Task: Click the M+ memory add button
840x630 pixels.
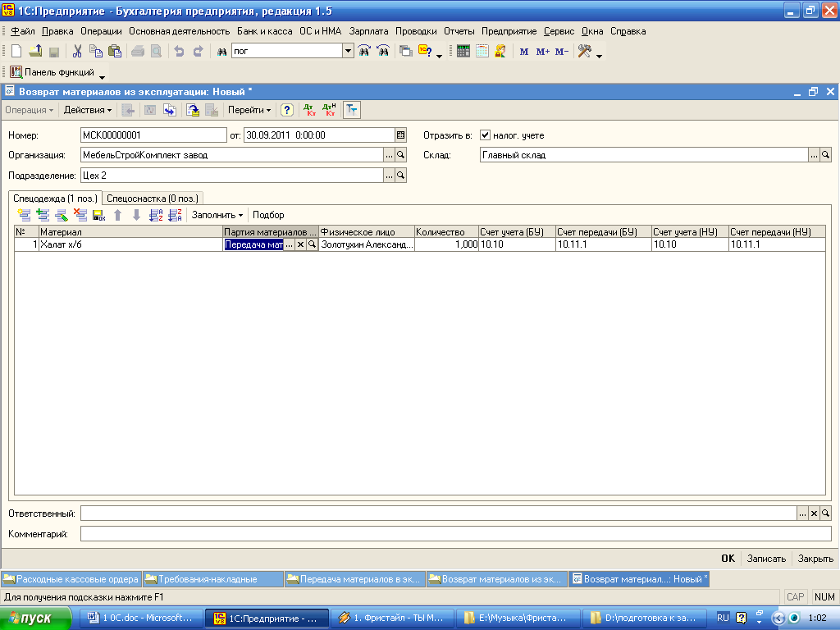Action: pos(543,52)
